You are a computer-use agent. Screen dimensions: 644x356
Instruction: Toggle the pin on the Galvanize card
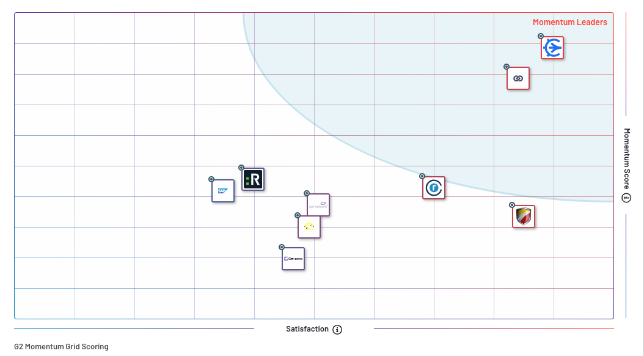[281, 247]
